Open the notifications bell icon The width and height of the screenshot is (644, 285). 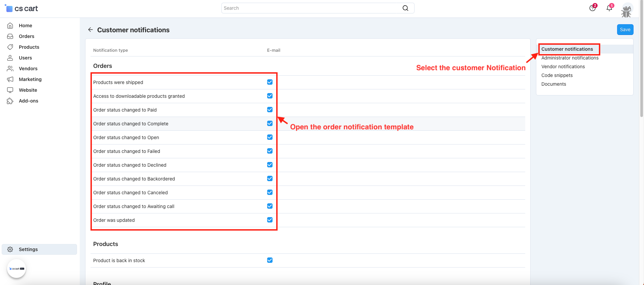pos(609,8)
